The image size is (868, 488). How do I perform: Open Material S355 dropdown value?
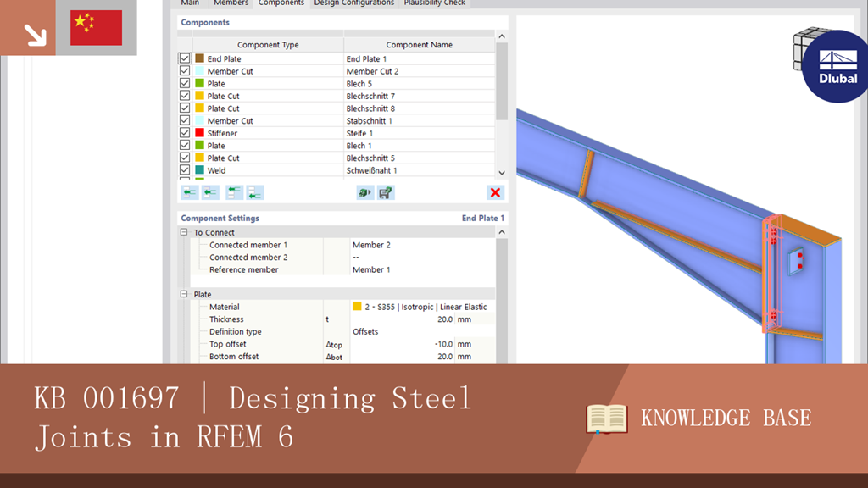click(422, 307)
